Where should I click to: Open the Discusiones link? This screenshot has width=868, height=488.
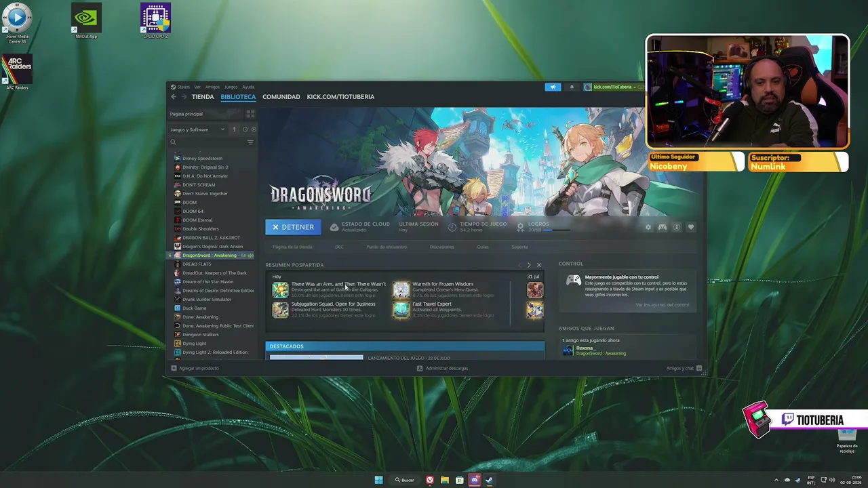(x=442, y=247)
